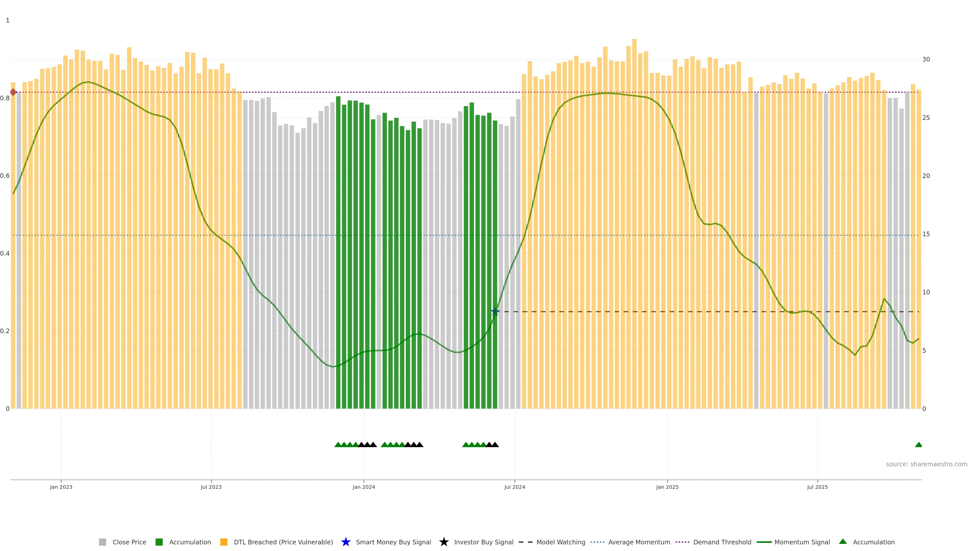Click the green triangle Accumulation legend icon
Viewport: 980px width, 551px height.
coord(843,542)
